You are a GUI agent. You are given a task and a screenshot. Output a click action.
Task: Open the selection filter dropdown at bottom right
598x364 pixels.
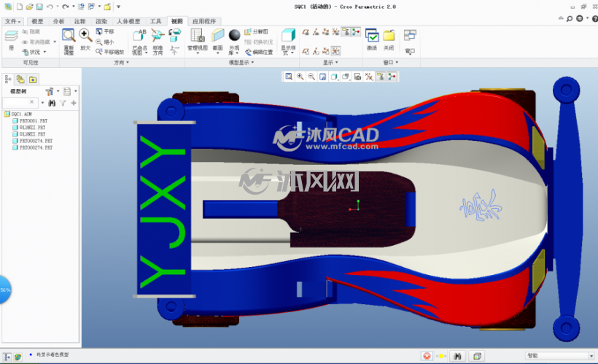pyautogui.click(x=560, y=355)
